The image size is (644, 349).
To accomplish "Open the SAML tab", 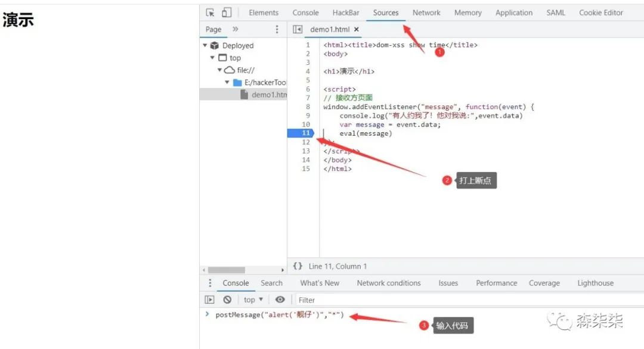I will [556, 13].
